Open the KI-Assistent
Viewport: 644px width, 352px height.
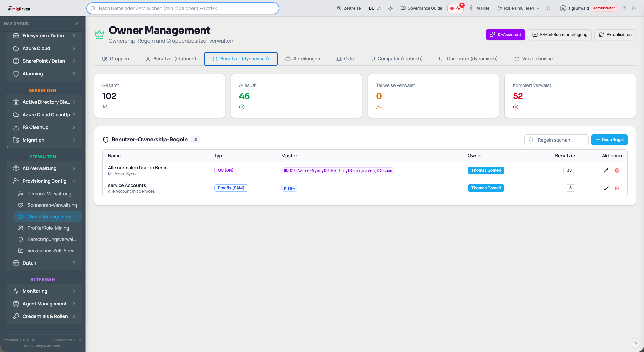[505, 35]
